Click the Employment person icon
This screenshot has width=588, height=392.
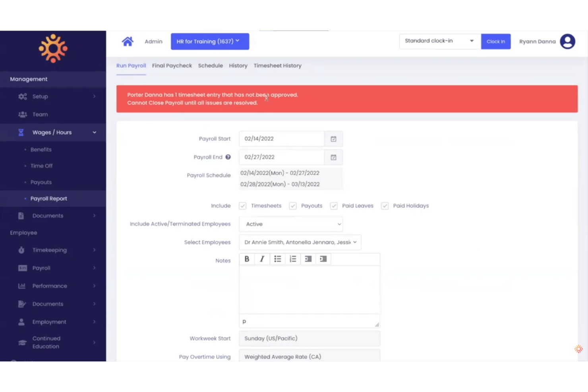pyautogui.click(x=21, y=322)
